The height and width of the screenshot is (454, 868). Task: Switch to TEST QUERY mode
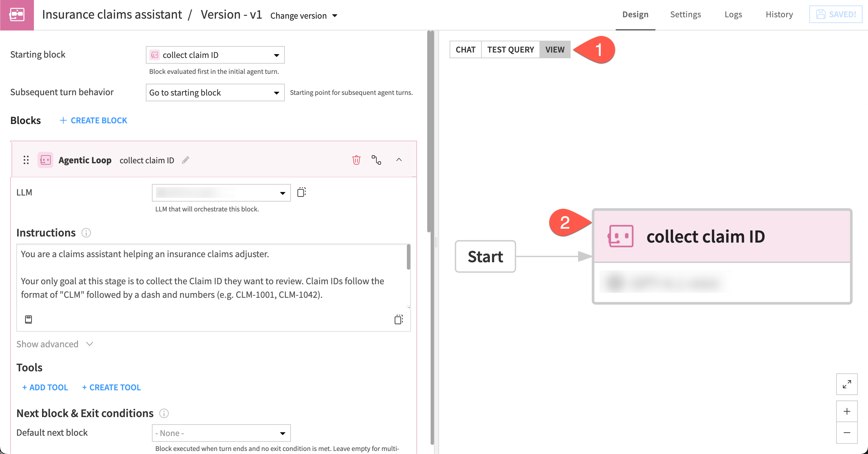click(511, 49)
